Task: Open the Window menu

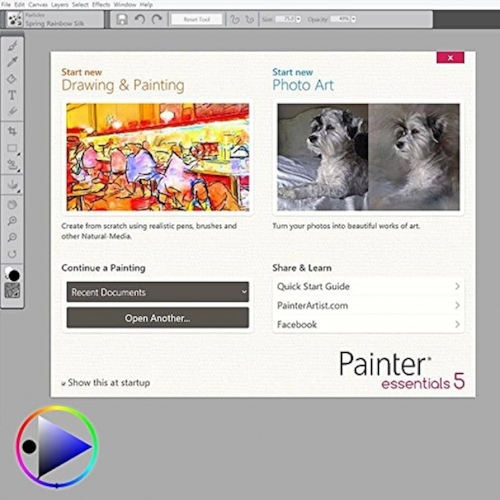Action: (125, 5)
